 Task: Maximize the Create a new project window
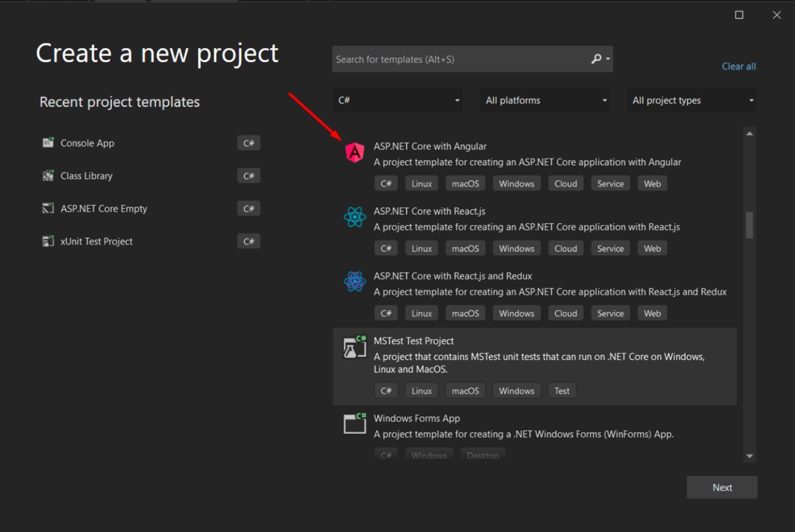pos(739,15)
